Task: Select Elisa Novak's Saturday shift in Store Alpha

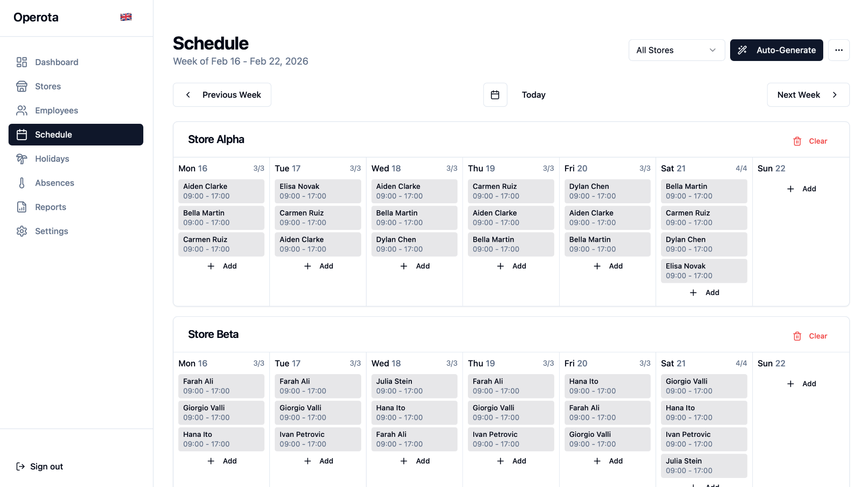Action: coord(703,271)
